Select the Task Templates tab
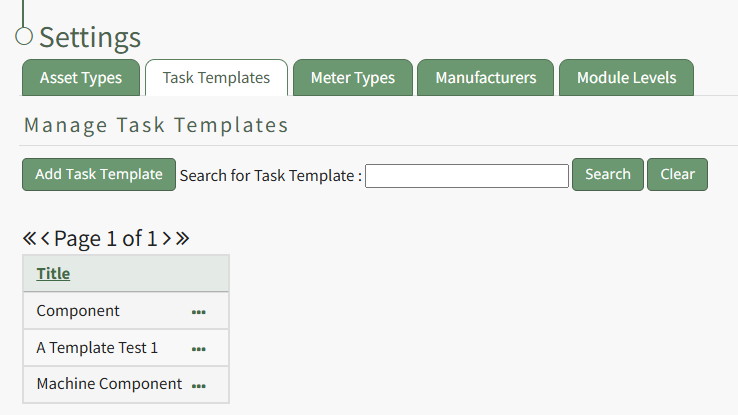The width and height of the screenshot is (738, 415). pyautogui.click(x=216, y=78)
